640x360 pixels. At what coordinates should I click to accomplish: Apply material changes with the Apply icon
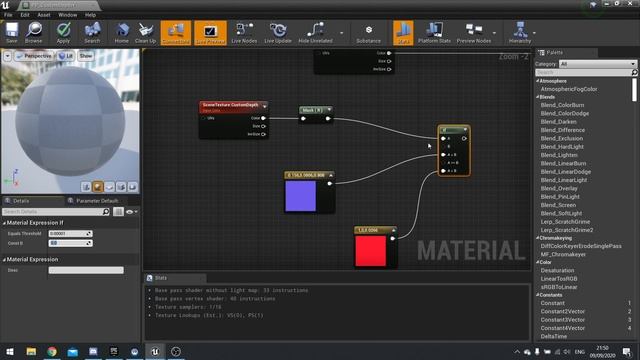[63, 33]
